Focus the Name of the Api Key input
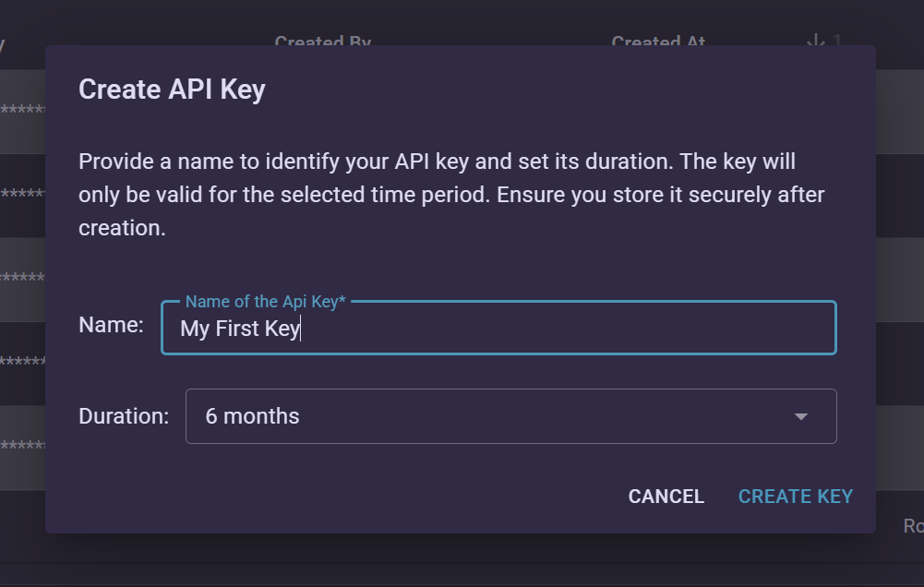Screen dimensions: 924x587 tap(498, 328)
